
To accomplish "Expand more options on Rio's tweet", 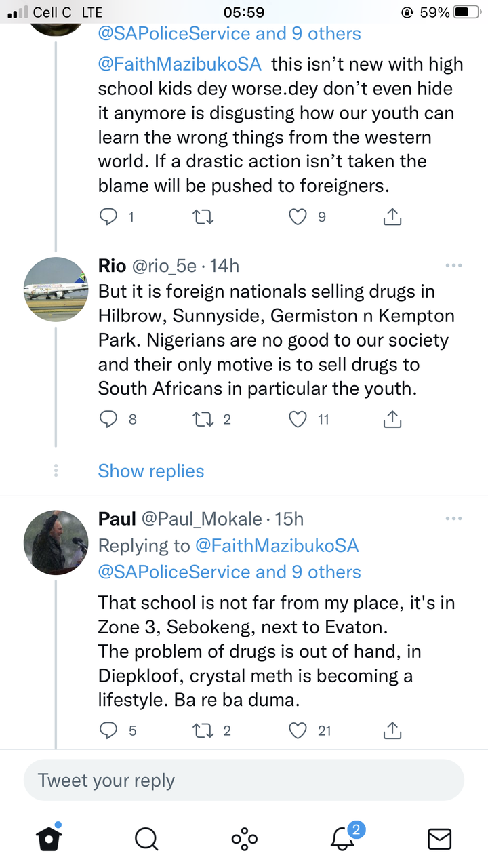I will coord(453,266).
